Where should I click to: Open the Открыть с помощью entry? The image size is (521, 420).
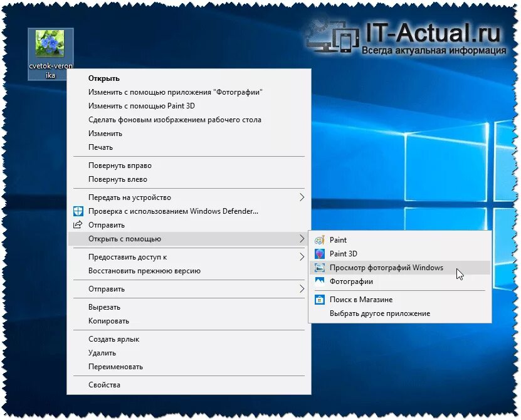click(x=189, y=239)
